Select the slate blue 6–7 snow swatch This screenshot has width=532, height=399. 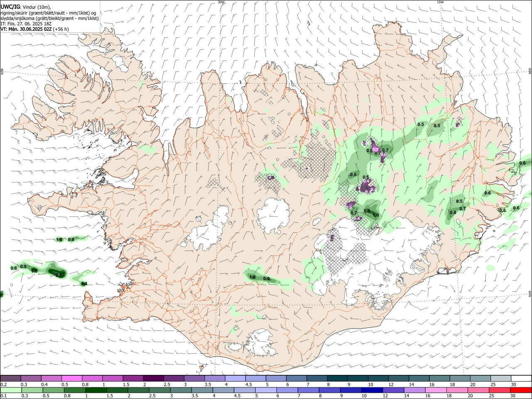tap(296, 378)
